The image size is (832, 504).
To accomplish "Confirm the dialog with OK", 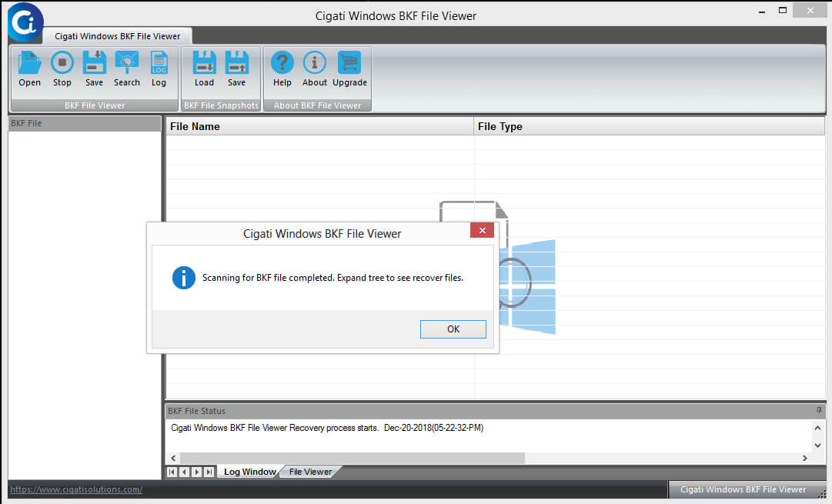I will click(x=453, y=329).
